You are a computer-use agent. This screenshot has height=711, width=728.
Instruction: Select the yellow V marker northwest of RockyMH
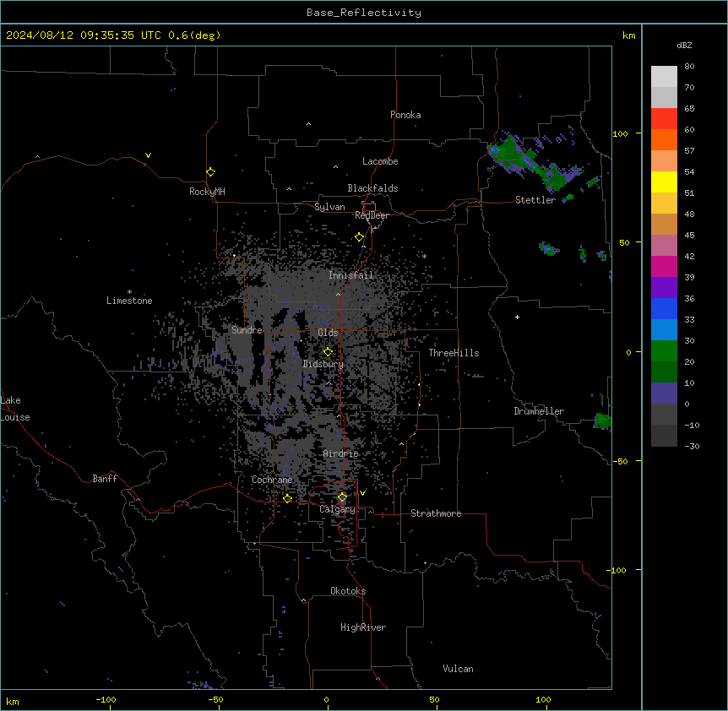click(148, 155)
